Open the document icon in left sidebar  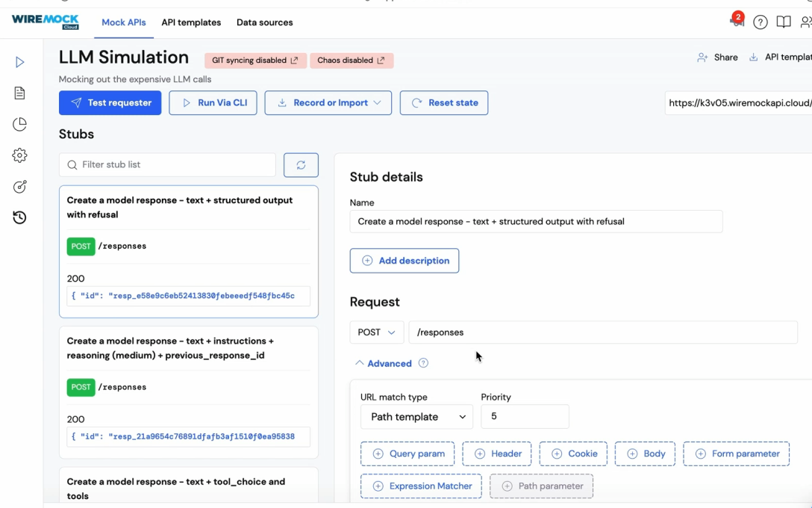(x=19, y=93)
